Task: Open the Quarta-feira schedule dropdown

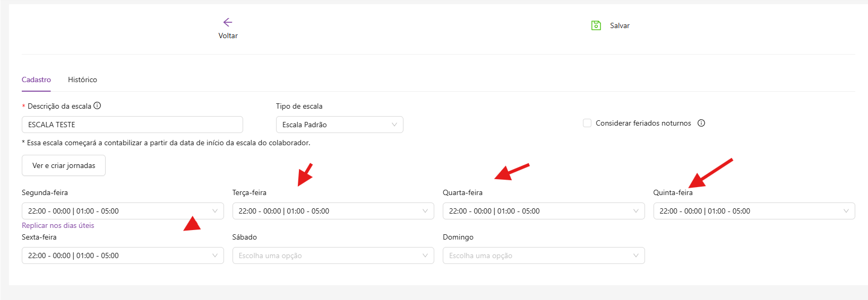Action: (544, 211)
